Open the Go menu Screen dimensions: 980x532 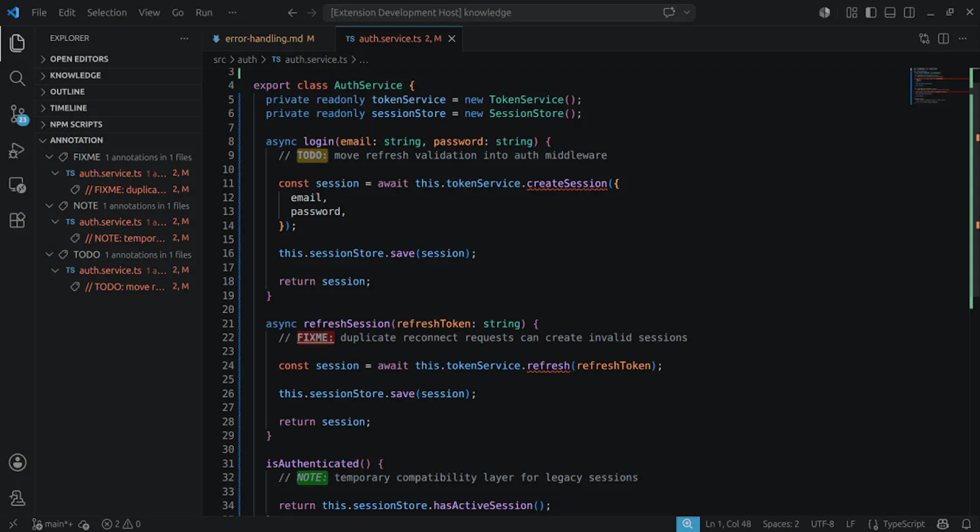click(178, 12)
